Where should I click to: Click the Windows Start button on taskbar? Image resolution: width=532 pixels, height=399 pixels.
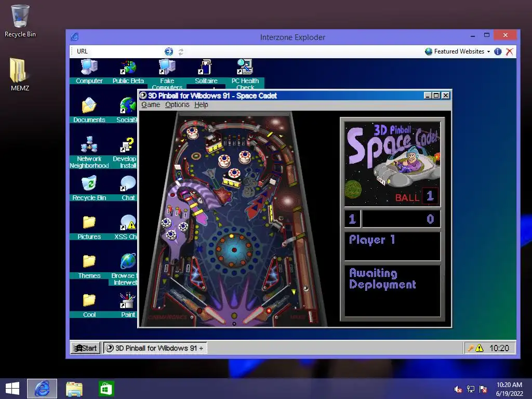(12, 389)
